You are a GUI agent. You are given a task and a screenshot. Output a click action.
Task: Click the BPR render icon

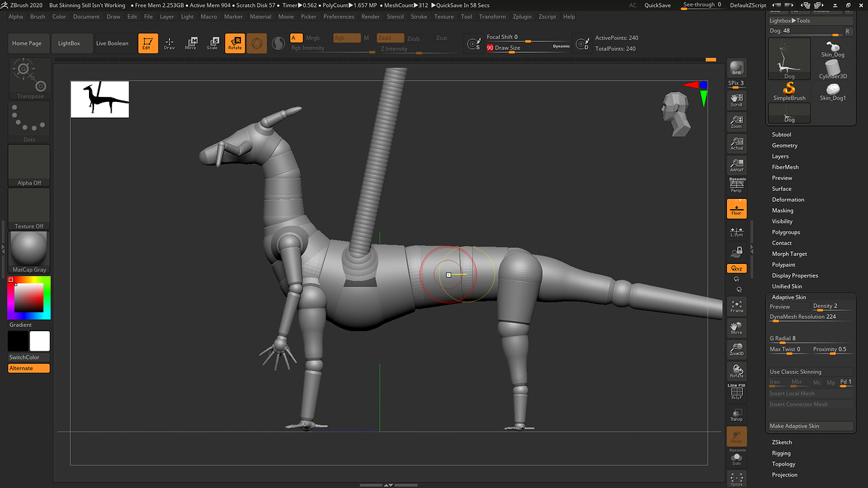pyautogui.click(x=736, y=68)
